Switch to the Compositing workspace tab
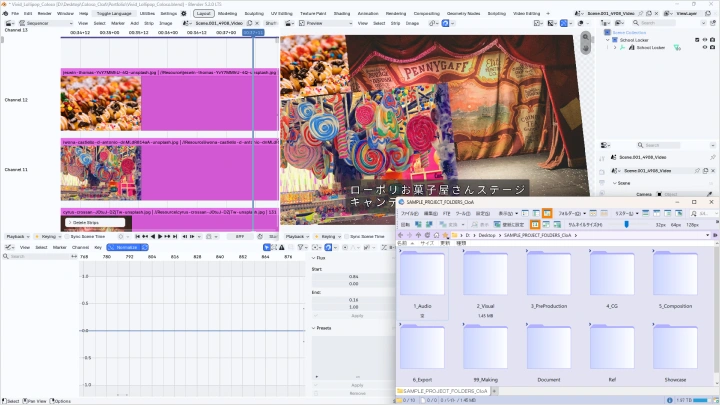Screen dimensions: 720x405 coord(427,13)
